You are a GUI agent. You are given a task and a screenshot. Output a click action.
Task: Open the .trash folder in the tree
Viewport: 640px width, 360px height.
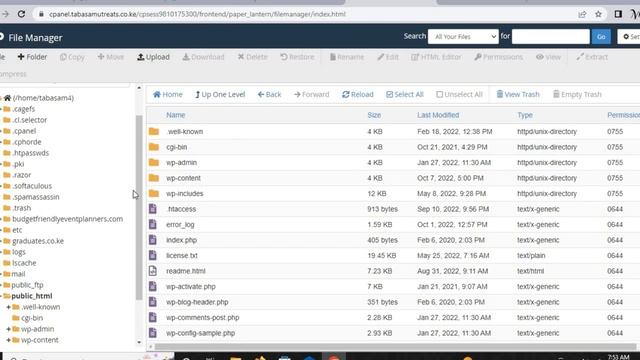[x=21, y=208]
